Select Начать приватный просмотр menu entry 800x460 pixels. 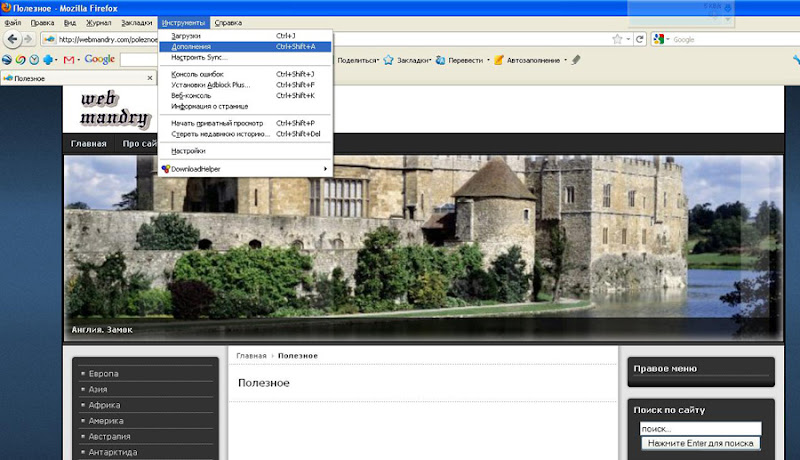pos(216,123)
